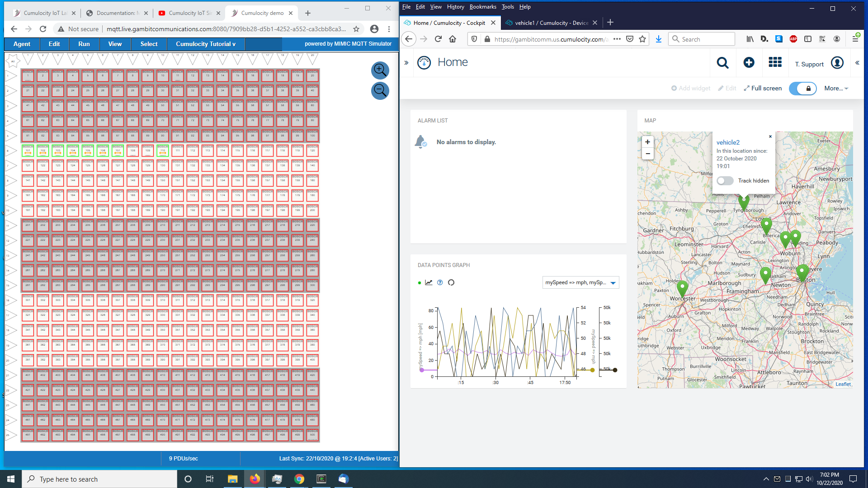Open the mySpeed data points dropdown
The height and width of the screenshot is (488, 868).
tap(580, 282)
